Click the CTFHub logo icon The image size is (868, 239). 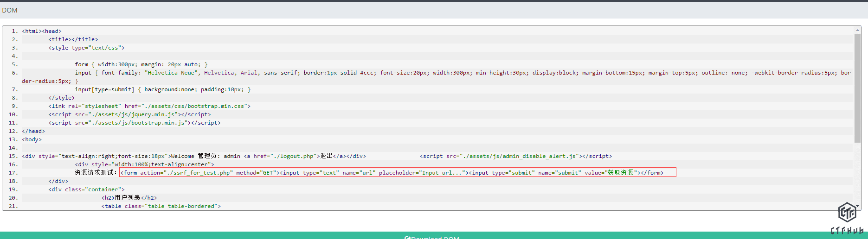[847, 213]
